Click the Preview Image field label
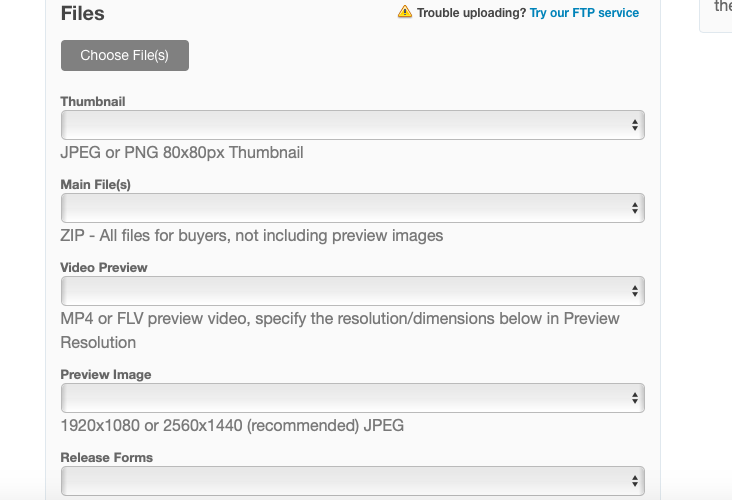Screen dimensions: 732x500 click(x=106, y=375)
